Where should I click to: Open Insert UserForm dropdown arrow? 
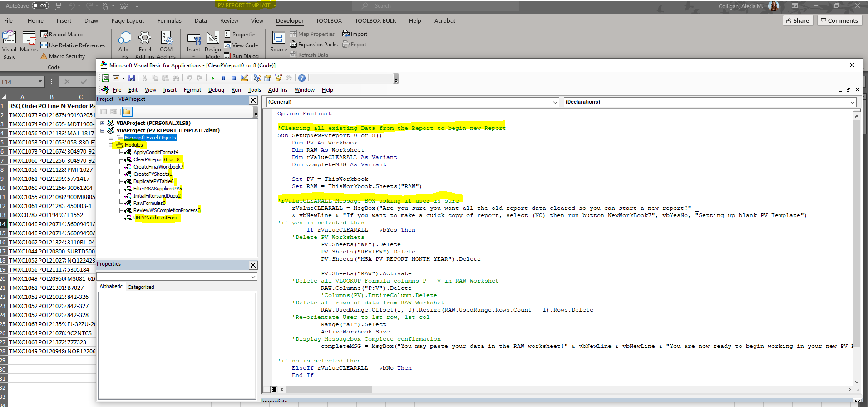[x=123, y=78]
